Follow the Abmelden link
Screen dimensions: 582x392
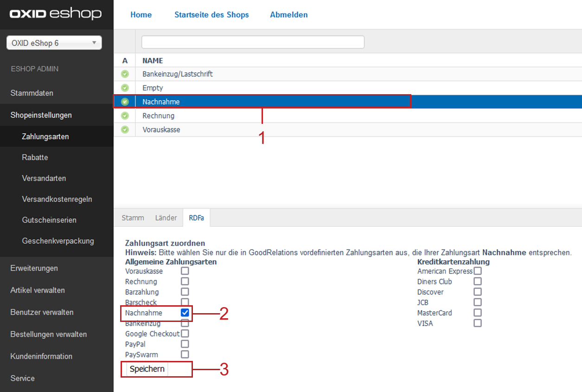click(288, 15)
